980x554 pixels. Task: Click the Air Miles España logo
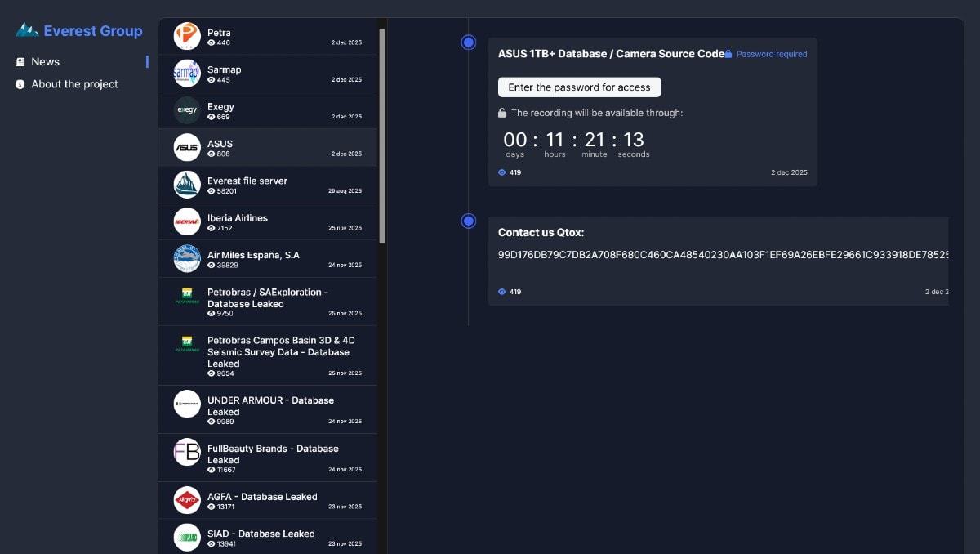click(187, 258)
